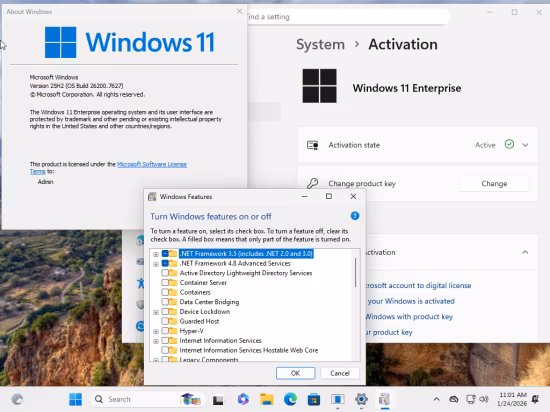Close the About Windows dialog
Viewport: 550px width, 412px height.
[x=239, y=12]
